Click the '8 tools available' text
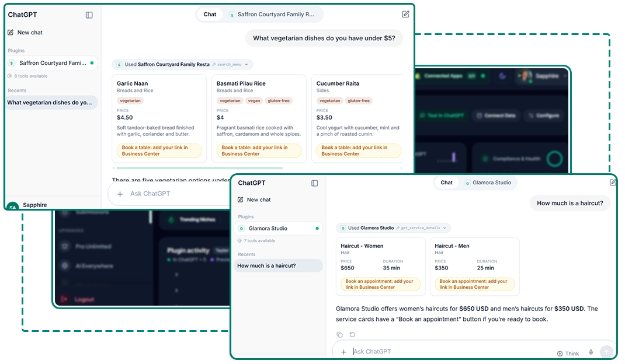This screenshot has height=364, width=625. click(31, 76)
